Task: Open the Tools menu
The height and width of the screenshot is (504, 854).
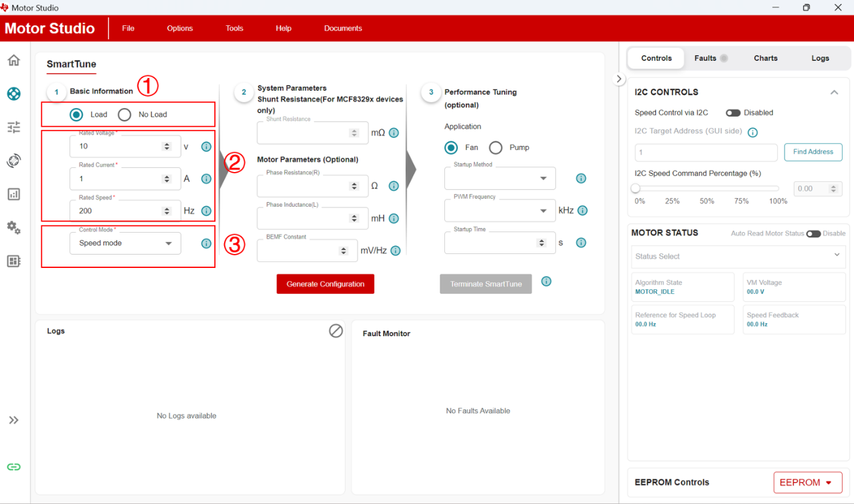Action: pos(234,28)
